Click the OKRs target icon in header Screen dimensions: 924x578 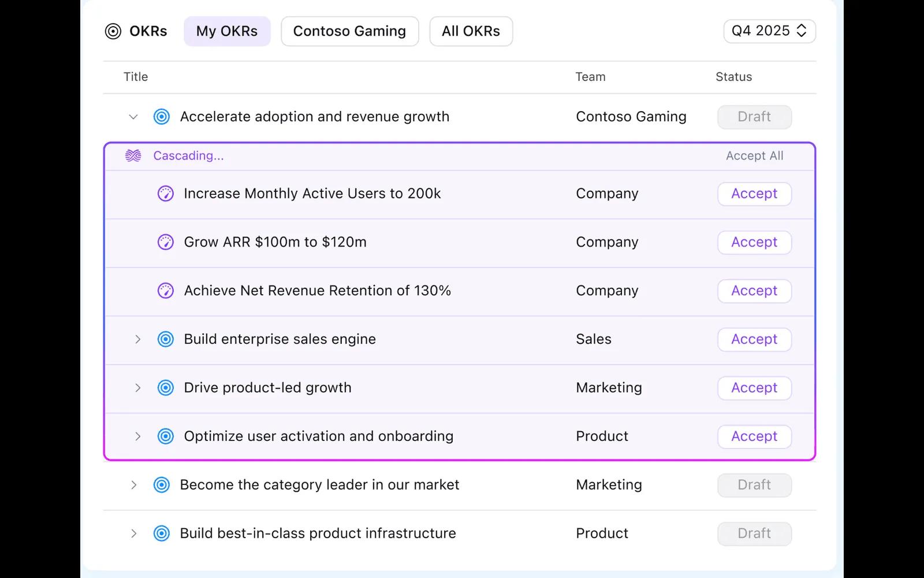pyautogui.click(x=113, y=31)
